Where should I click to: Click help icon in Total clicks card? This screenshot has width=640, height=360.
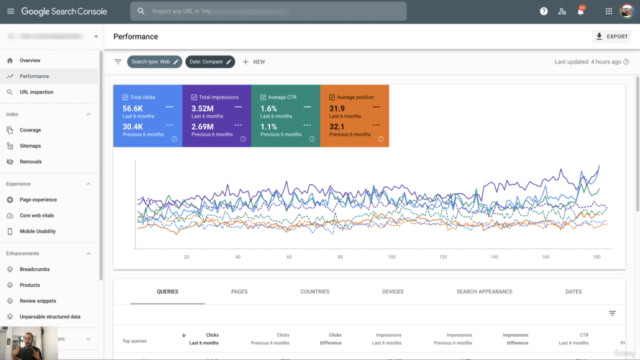pos(174,139)
